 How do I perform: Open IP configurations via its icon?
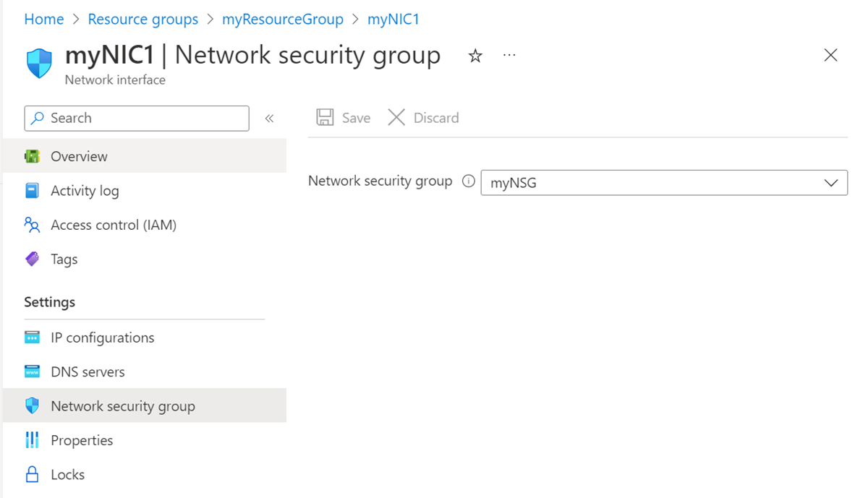pos(32,337)
